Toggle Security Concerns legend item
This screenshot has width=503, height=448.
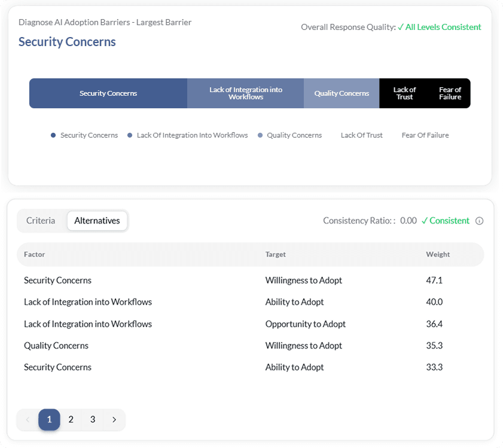84,135
